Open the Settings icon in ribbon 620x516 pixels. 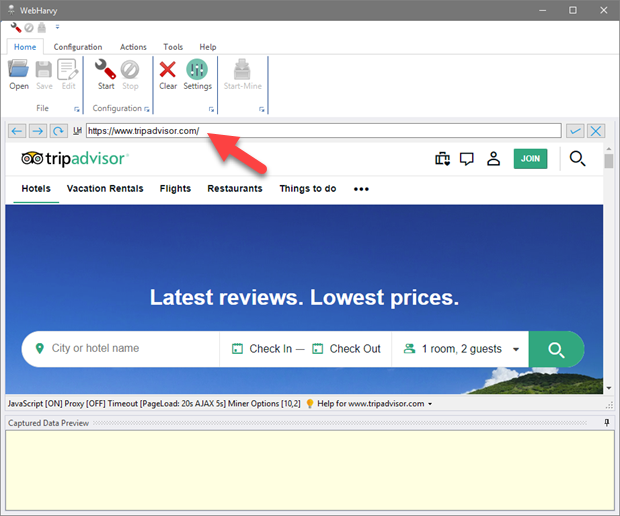pyautogui.click(x=197, y=70)
